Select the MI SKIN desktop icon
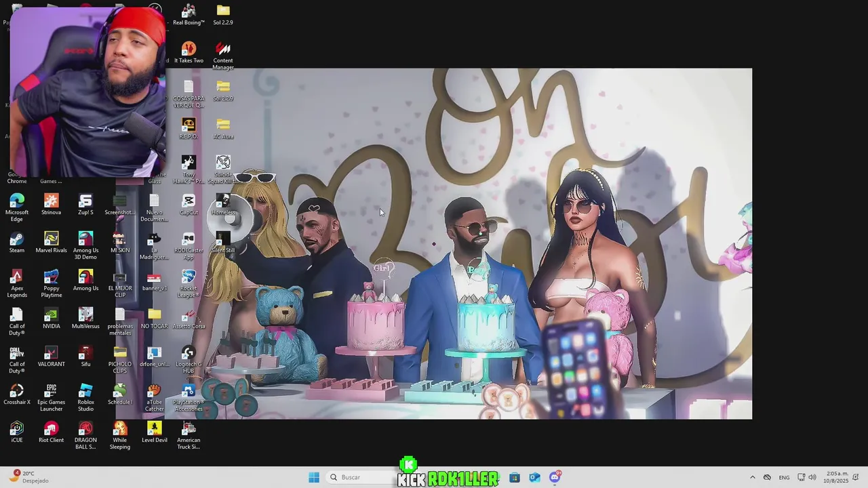The height and width of the screenshot is (488, 868). pyautogui.click(x=120, y=242)
